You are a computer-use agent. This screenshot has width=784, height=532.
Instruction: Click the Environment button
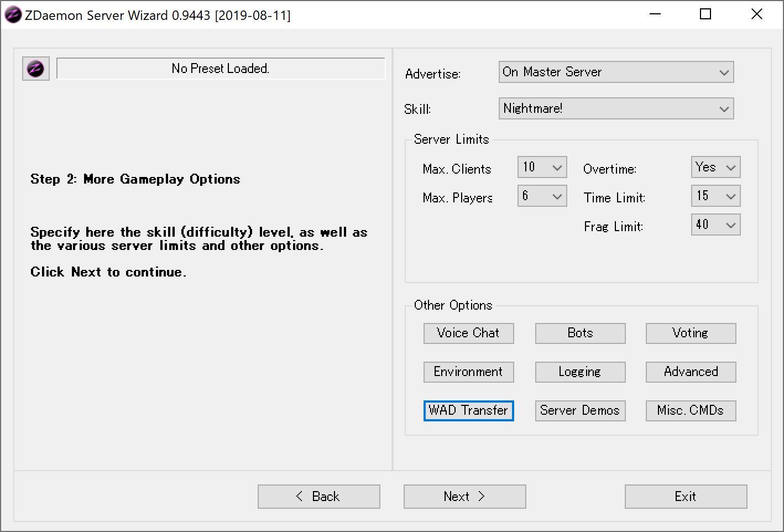[x=468, y=372]
